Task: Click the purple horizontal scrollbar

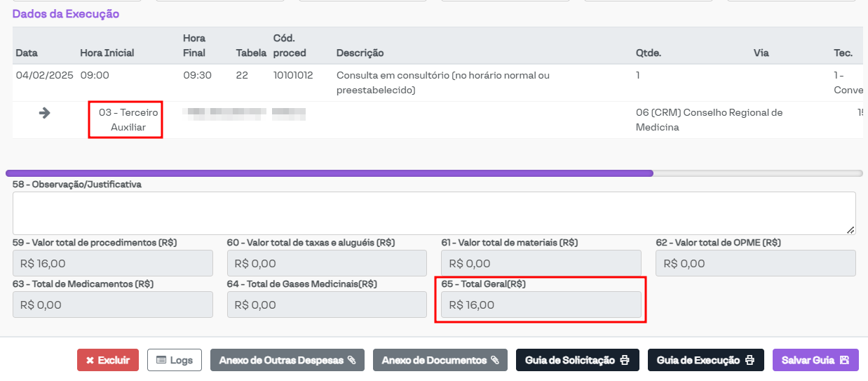Action: tap(330, 173)
